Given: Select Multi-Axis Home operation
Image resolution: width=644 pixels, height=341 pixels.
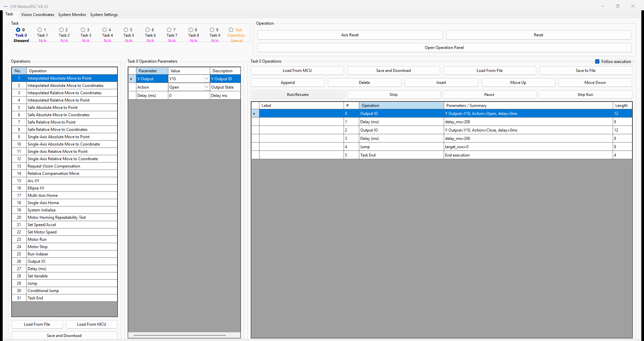Looking at the screenshot, I should 65,195.
